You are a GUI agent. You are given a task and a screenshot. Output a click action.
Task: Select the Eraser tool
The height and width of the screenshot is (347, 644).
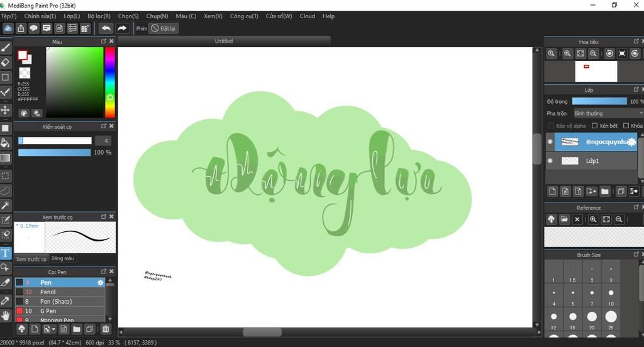coord(5,62)
